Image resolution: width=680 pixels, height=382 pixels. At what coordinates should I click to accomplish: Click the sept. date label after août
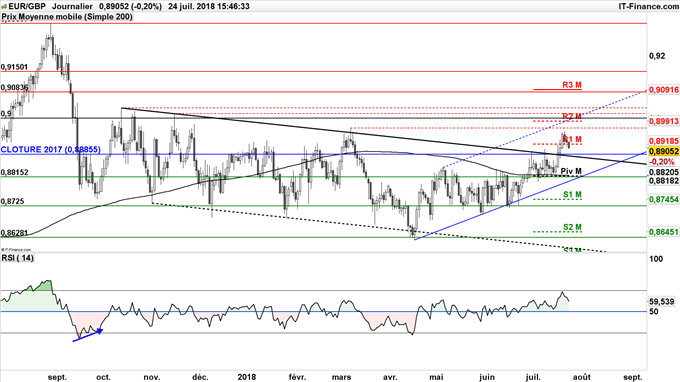point(634,377)
